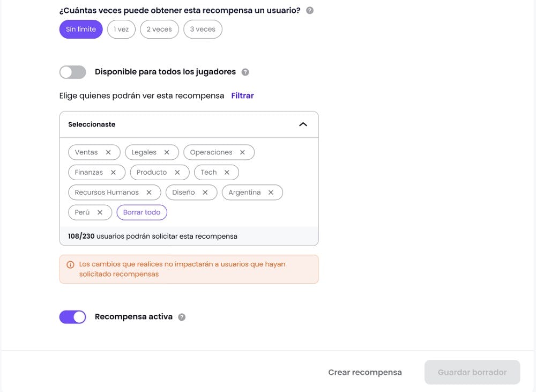Open help icon beside Recompensa activa
This screenshot has width=536, height=392.
point(182,316)
